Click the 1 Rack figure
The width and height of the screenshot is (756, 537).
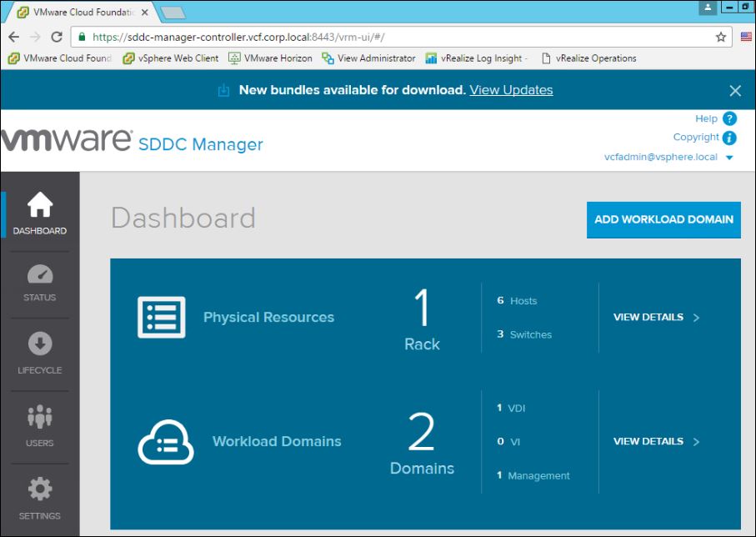coord(422,319)
